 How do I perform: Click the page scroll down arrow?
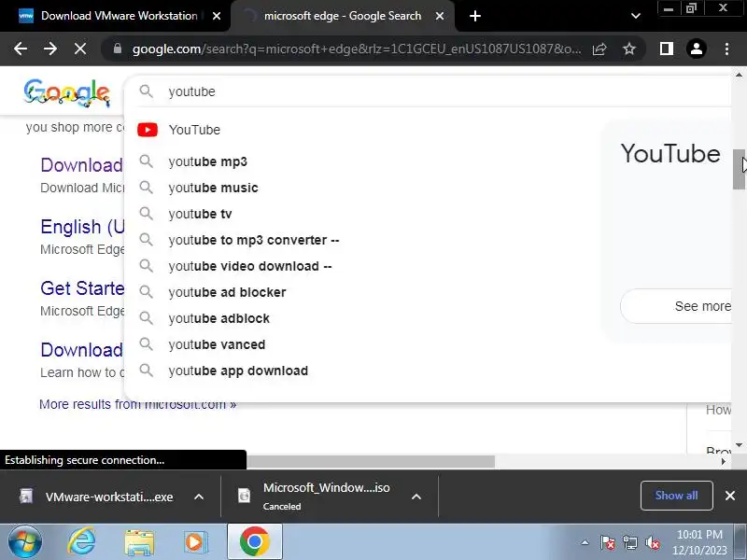pyautogui.click(x=739, y=445)
